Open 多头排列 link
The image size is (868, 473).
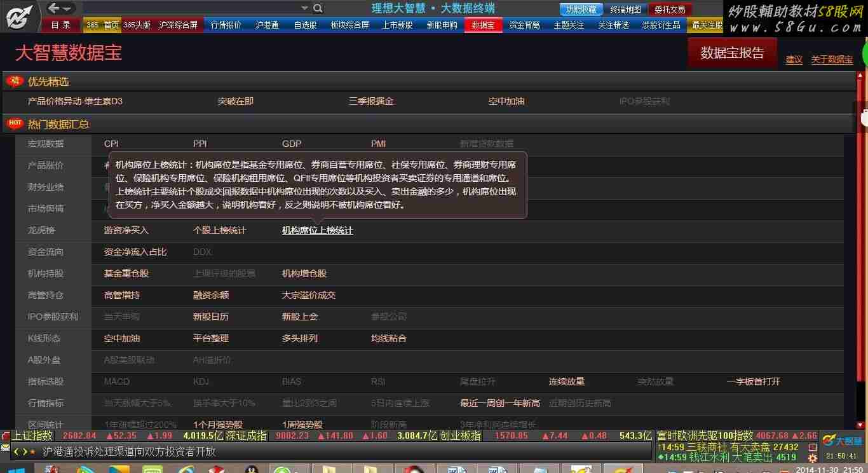pos(300,338)
